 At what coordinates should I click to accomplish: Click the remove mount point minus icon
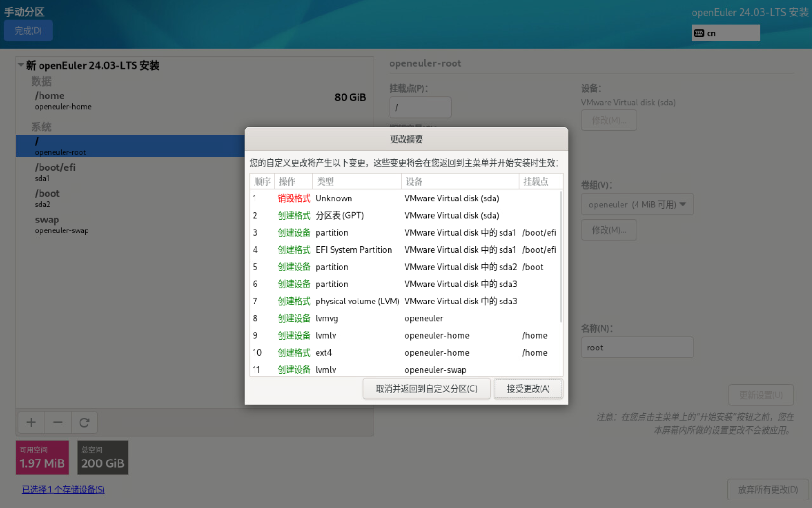tap(58, 422)
